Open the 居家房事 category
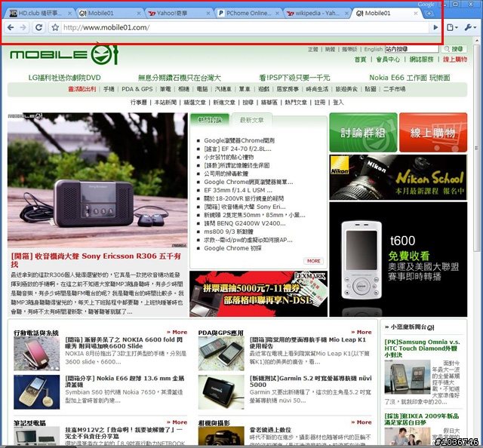This screenshot has width=483, height=448. 288,89
